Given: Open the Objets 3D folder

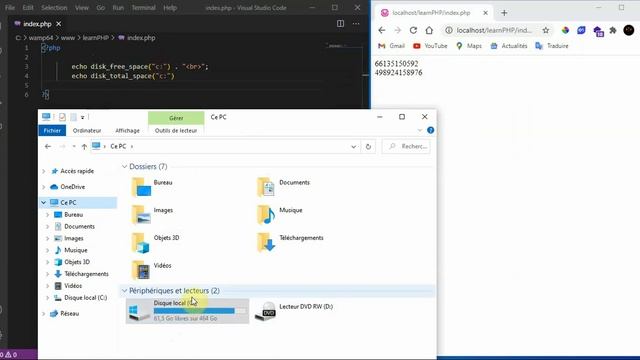Looking at the screenshot, I should coord(155,242).
